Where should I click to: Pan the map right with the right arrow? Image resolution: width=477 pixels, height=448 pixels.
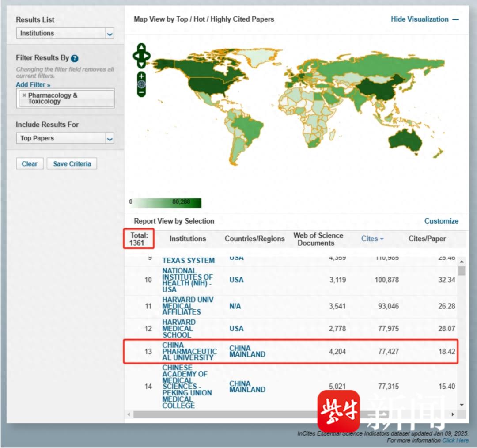click(x=147, y=56)
